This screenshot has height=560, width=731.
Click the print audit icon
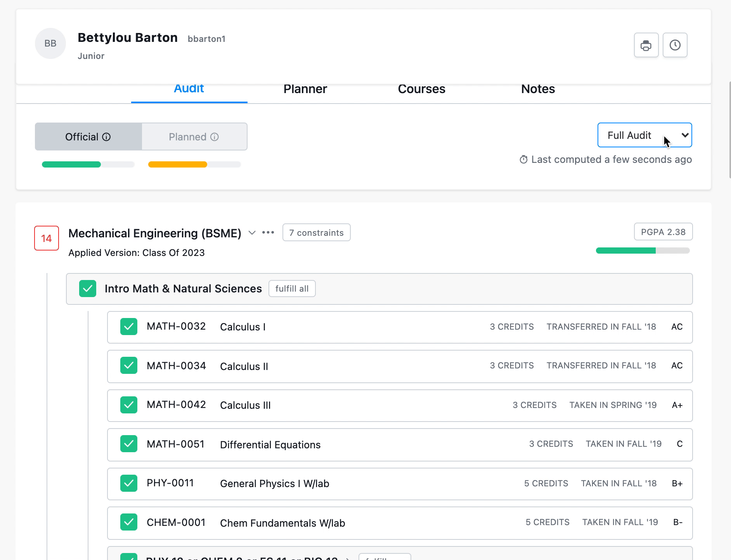click(646, 45)
